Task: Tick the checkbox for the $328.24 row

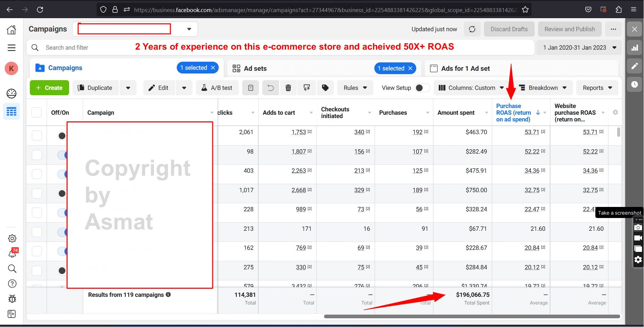Action: tap(37, 213)
